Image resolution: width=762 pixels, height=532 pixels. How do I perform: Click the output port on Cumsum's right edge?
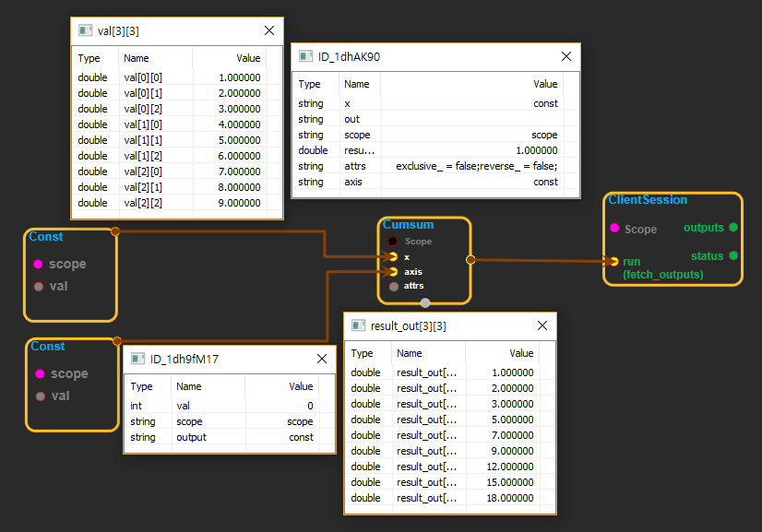point(470,260)
